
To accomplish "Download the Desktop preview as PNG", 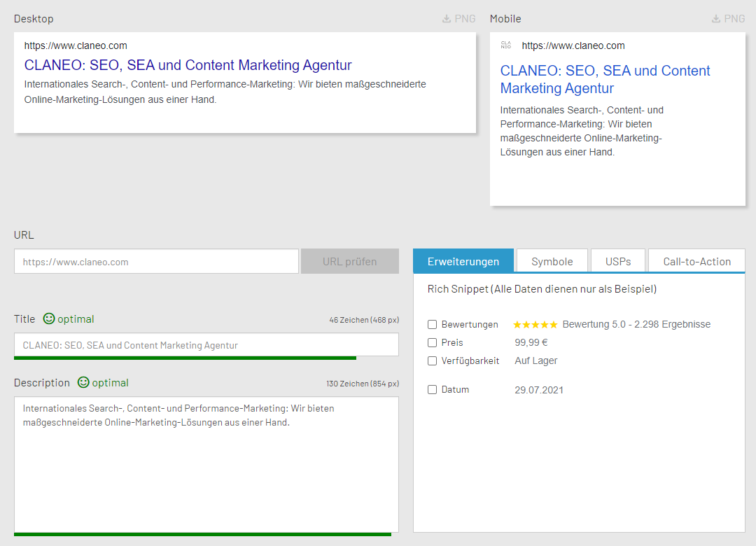I will (458, 19).
